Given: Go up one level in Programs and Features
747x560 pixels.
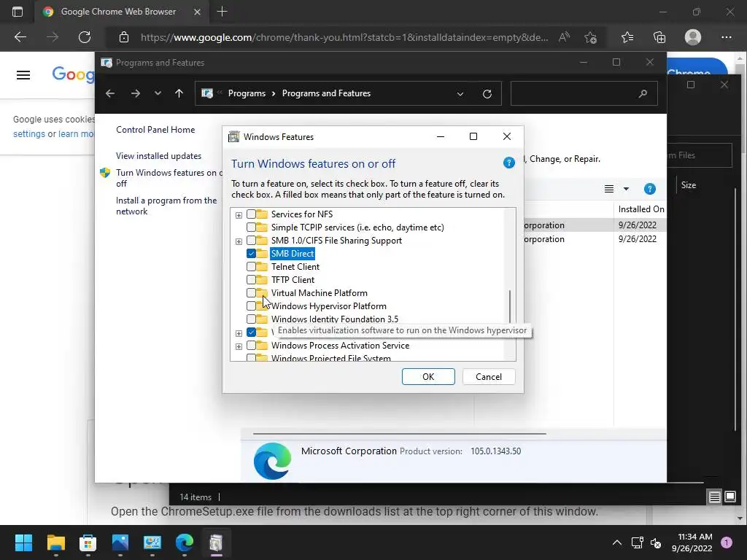Looking at the screenshot, I should (x=179, y=93).
